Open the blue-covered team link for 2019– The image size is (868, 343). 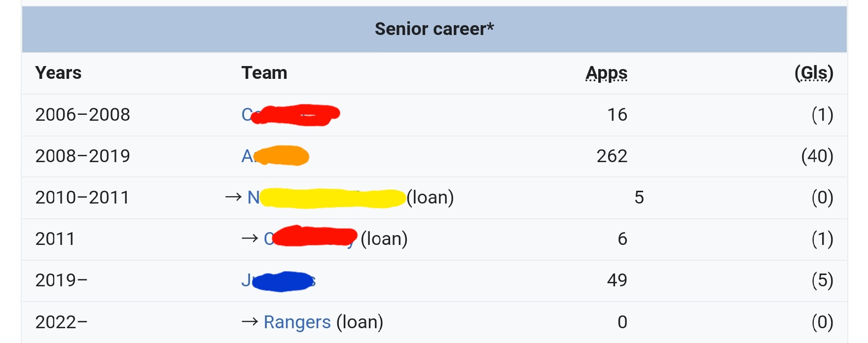tap(278, 280)
